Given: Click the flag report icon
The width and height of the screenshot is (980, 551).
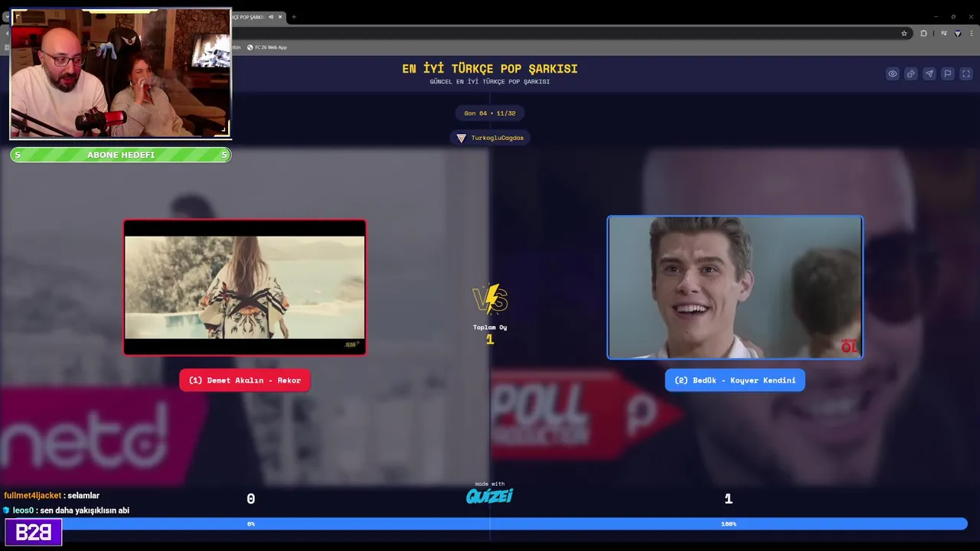Looking at the screenshot, I should [948, 74].
